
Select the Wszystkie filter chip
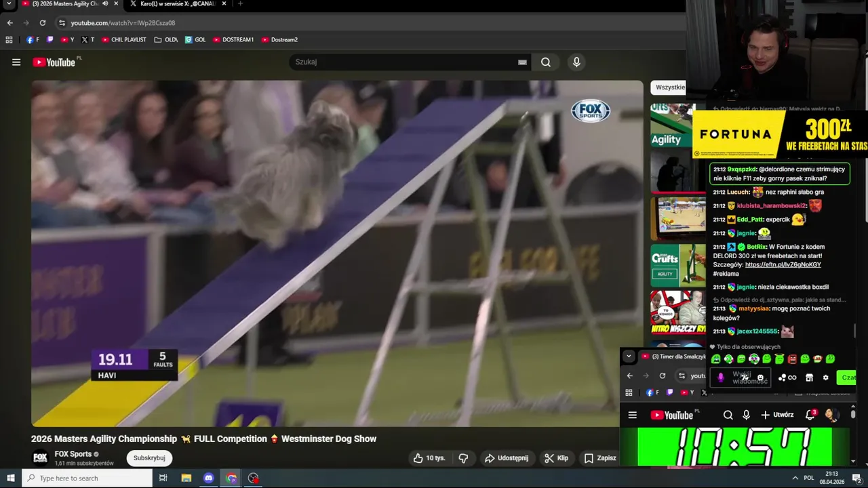(670, 87)
